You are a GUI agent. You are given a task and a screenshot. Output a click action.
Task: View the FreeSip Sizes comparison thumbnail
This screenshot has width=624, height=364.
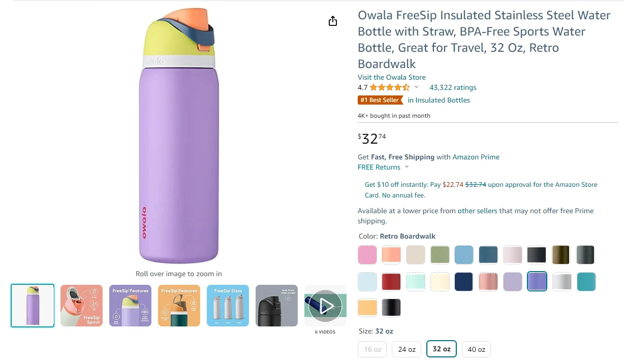point(228,306)
